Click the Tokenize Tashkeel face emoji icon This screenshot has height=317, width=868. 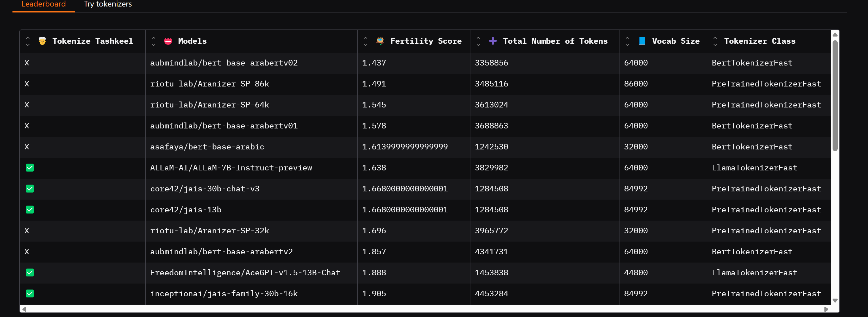coord(42,41)
